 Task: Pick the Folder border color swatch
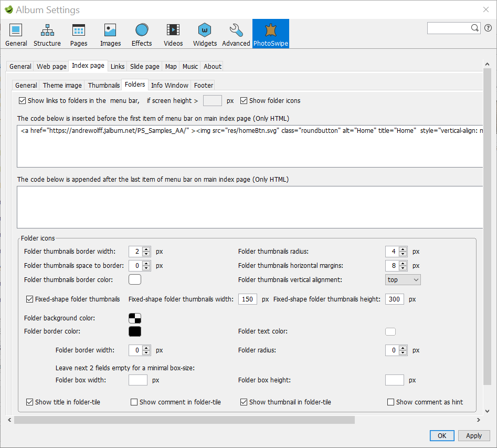pos(135,331)
